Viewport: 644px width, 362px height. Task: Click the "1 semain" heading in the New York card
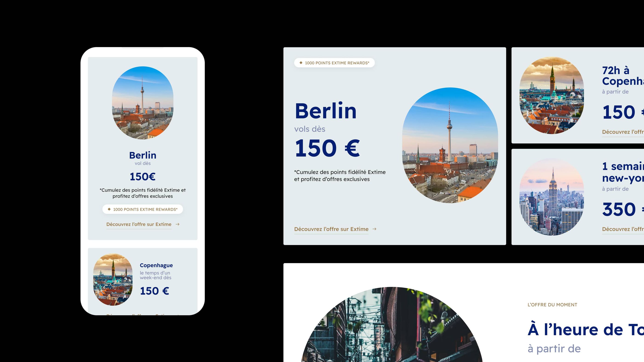tap(623, 166)
